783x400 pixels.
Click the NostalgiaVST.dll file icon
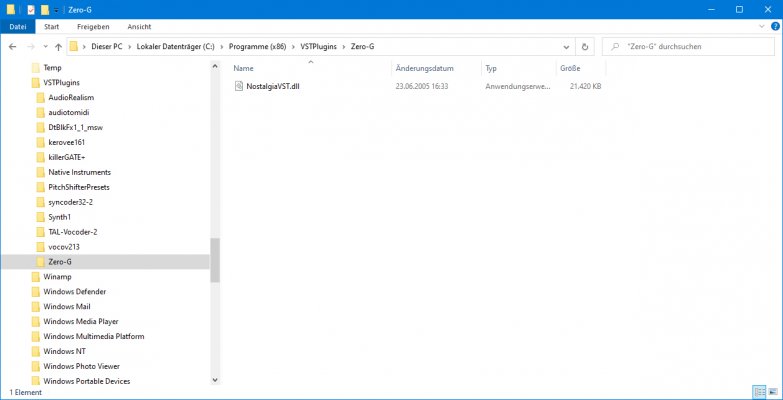[239, 86]
